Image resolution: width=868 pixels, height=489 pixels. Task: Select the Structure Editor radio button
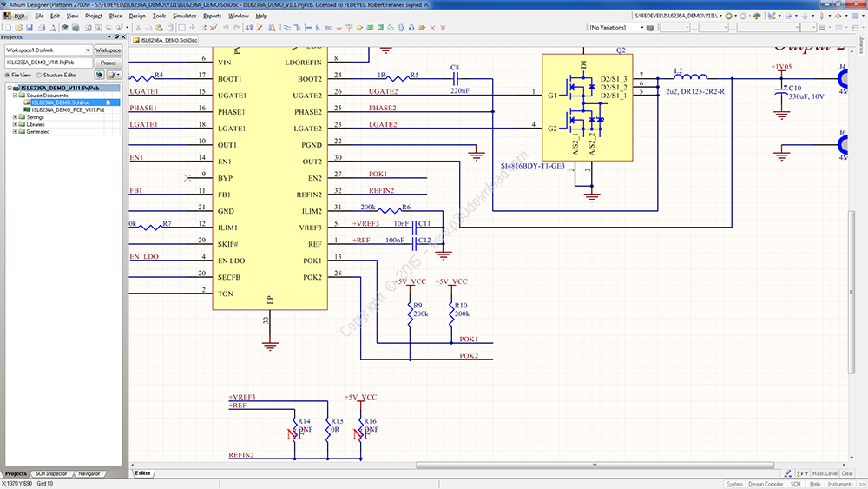click(x=40, y=76)
